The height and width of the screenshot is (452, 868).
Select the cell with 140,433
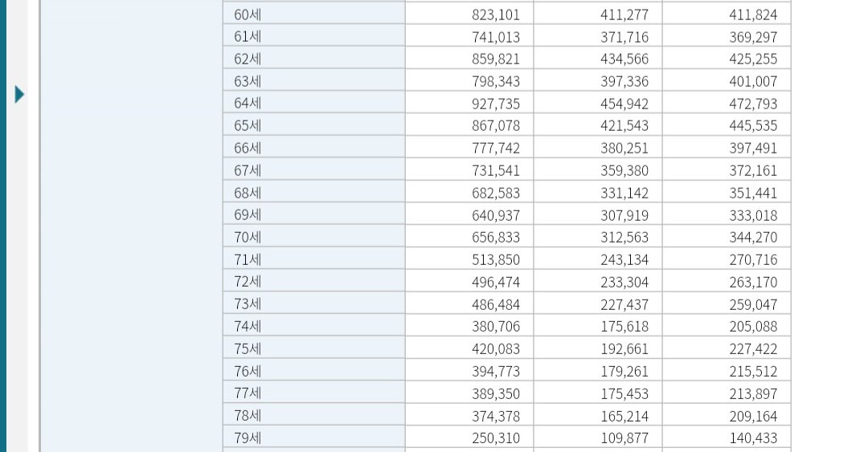pyautogui.click(x=727, y=438)
